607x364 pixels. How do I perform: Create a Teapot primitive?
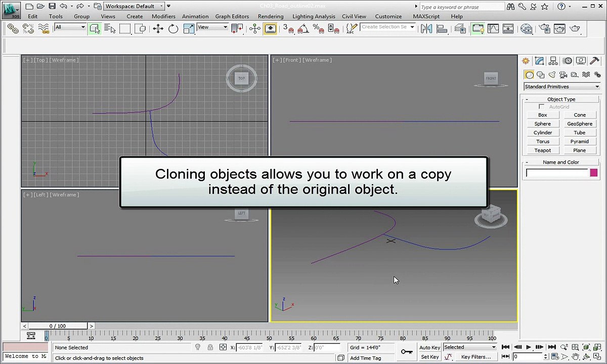coord(543,150)
